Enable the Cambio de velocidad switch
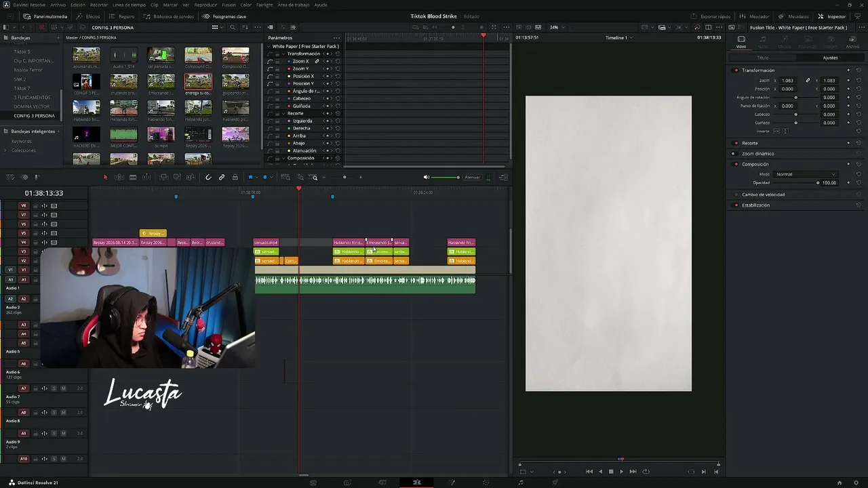Image resolution: width=868 pixels, height=488 pixels. coord(736,195)
